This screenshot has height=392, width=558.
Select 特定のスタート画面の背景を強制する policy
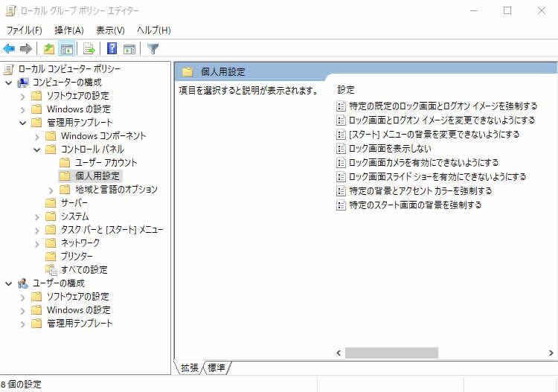pos(415,205)
